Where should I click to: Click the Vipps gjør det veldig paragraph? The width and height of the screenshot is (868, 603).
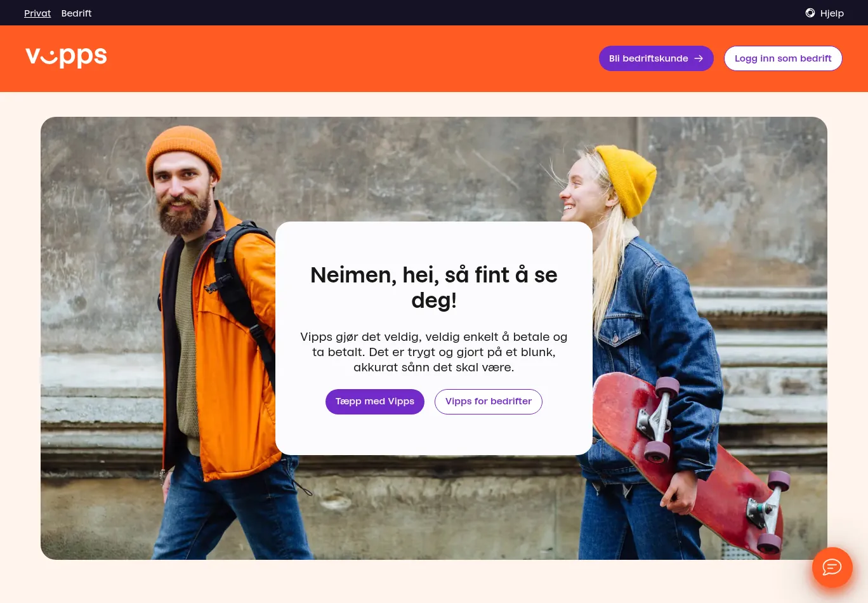[434, 352]
